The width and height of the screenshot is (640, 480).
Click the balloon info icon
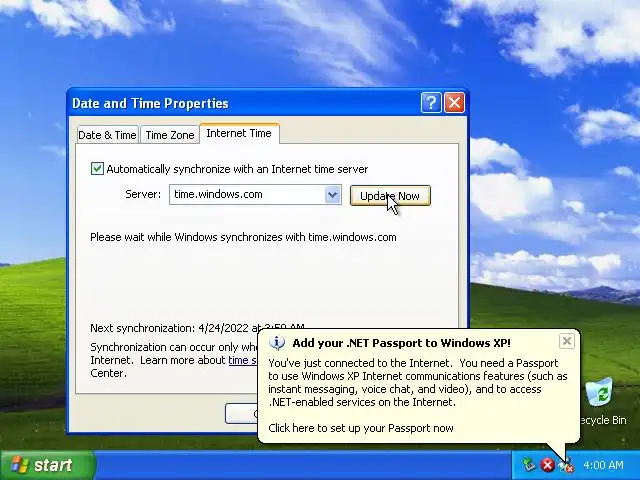click(277, 342)
